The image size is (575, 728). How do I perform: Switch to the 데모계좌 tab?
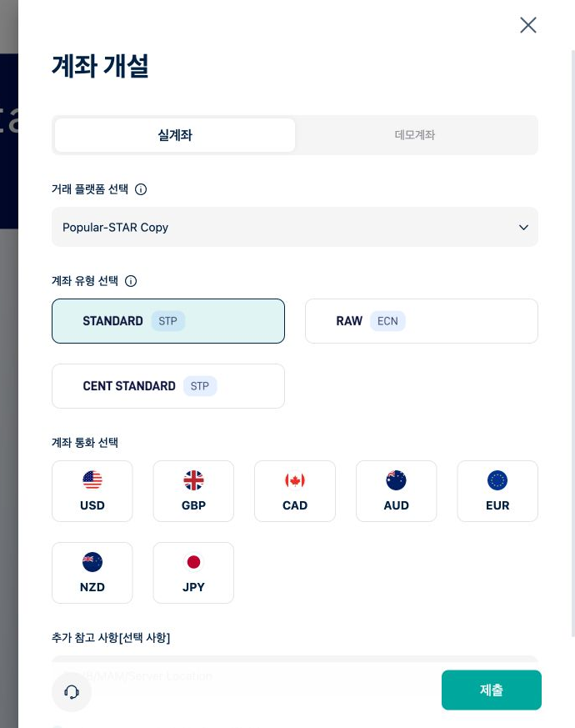(x=415, y=135)
